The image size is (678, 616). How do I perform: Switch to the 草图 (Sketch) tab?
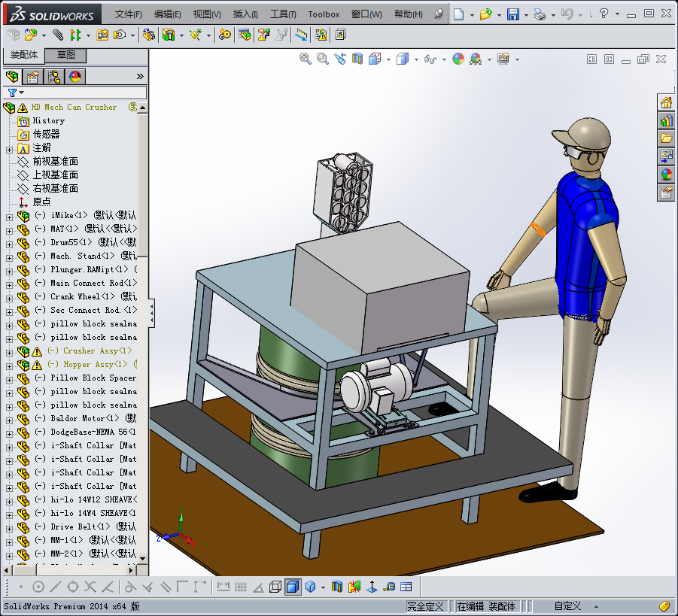coord(65,56)
